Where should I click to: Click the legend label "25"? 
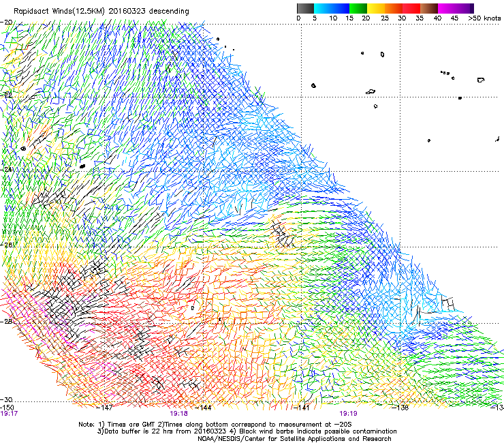(x=385, y=18)
